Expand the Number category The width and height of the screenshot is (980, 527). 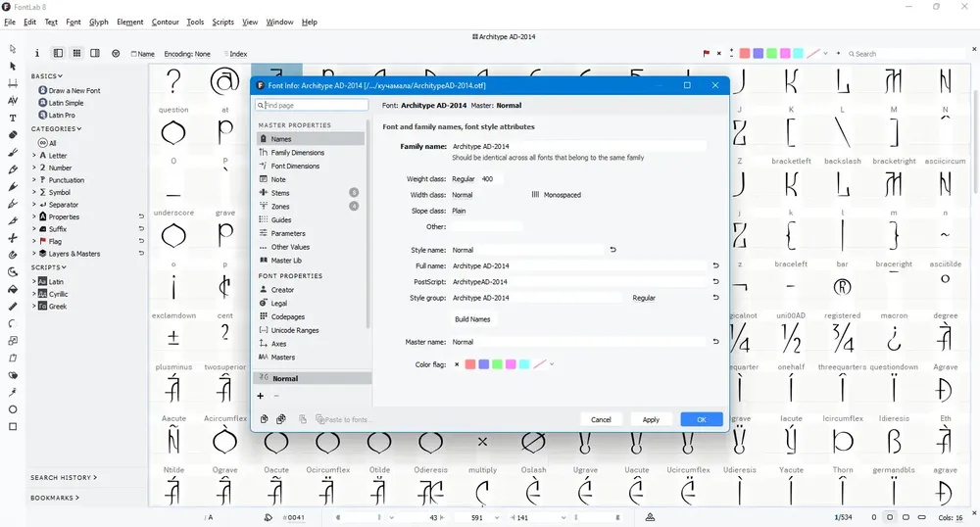pos(34,168)
